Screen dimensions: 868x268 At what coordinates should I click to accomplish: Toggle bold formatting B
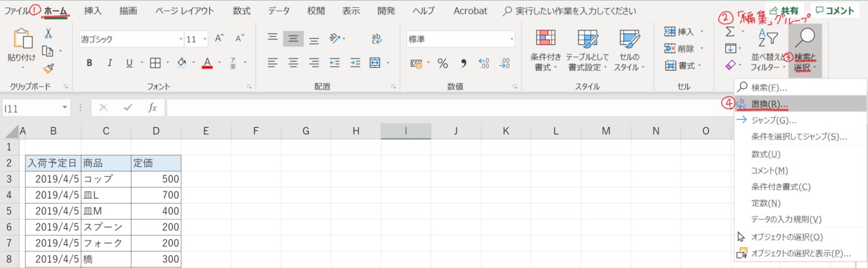(x=90, y=63)
